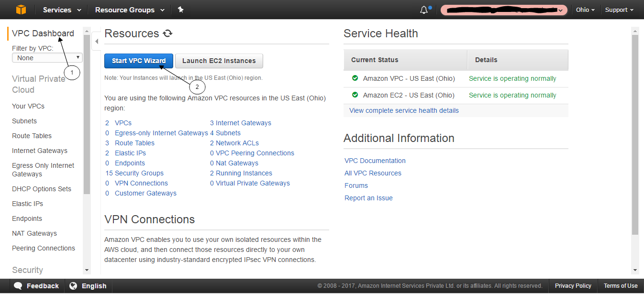
Task: Open Route Tables in the sidebar
Action: point(32,136)
